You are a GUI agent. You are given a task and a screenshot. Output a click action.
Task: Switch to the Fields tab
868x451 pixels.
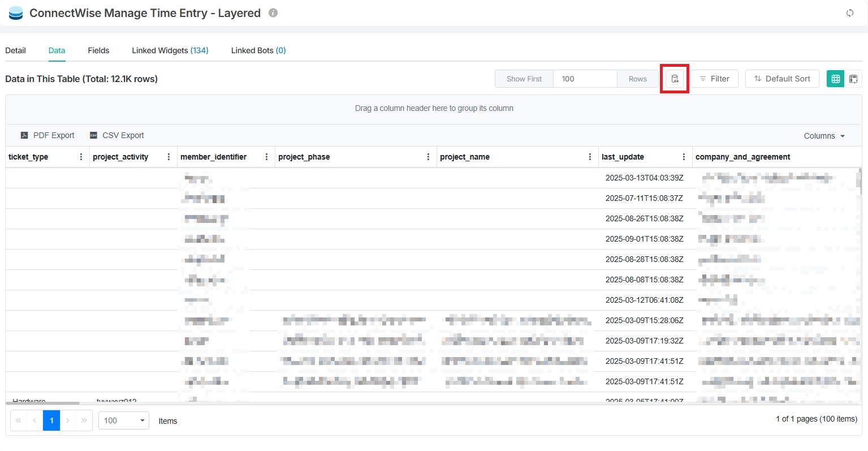coord(98,50)
